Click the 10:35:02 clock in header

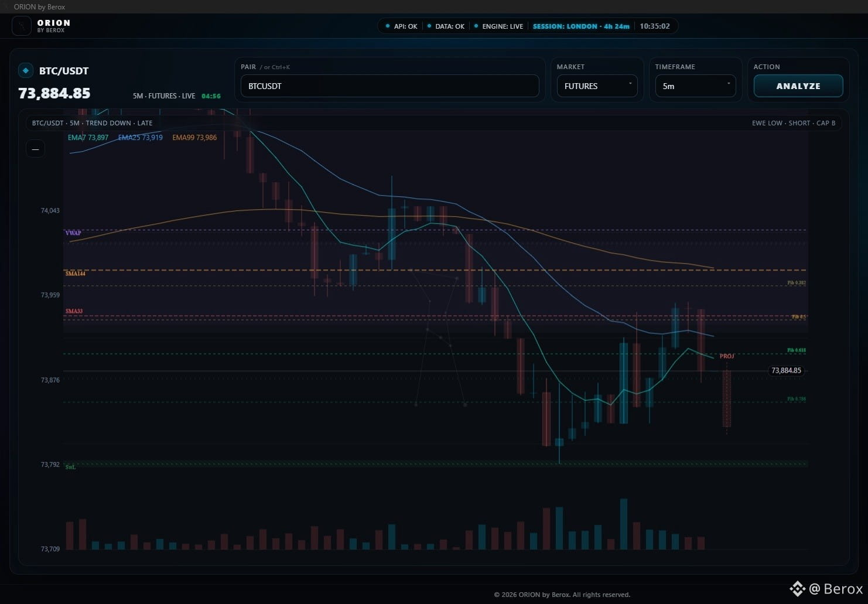pos(655,26)
